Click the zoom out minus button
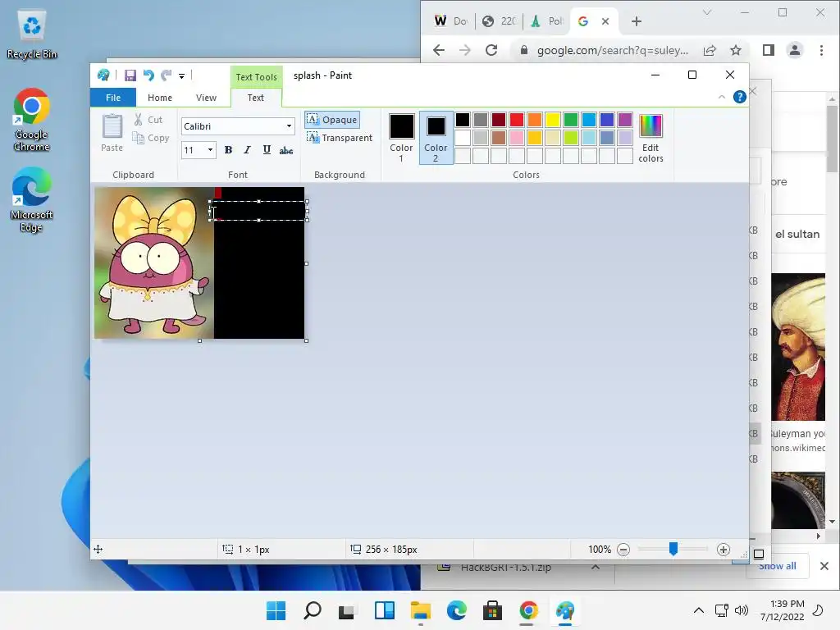The width and height of the screenshot is (840, 630). (623, 550)
